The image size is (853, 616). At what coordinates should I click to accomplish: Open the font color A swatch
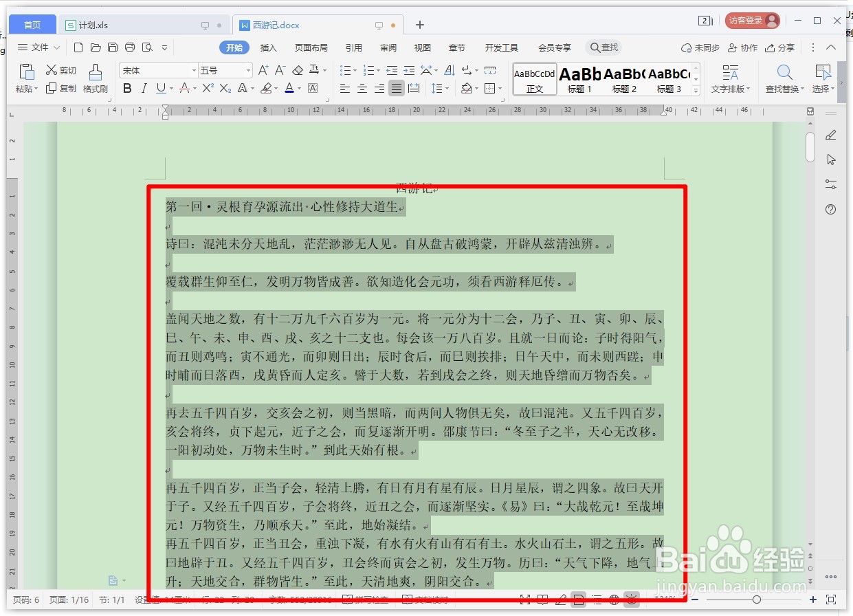289,88
